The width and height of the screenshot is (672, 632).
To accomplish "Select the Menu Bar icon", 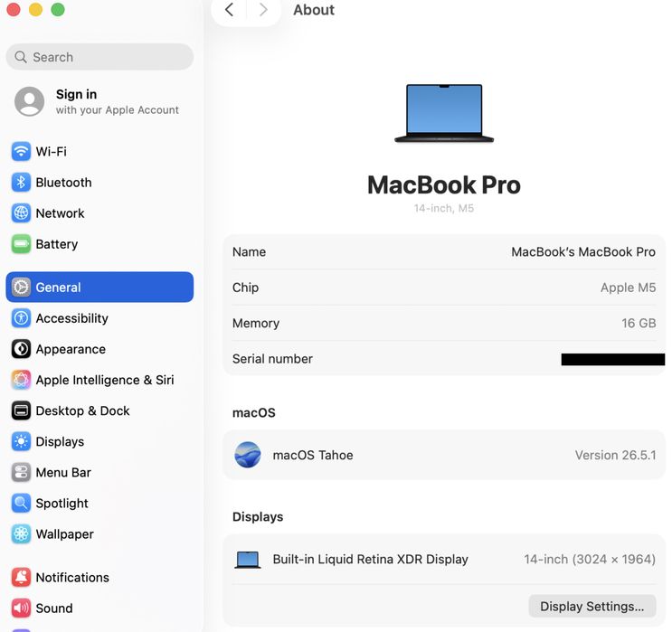I will pos(21,472).
